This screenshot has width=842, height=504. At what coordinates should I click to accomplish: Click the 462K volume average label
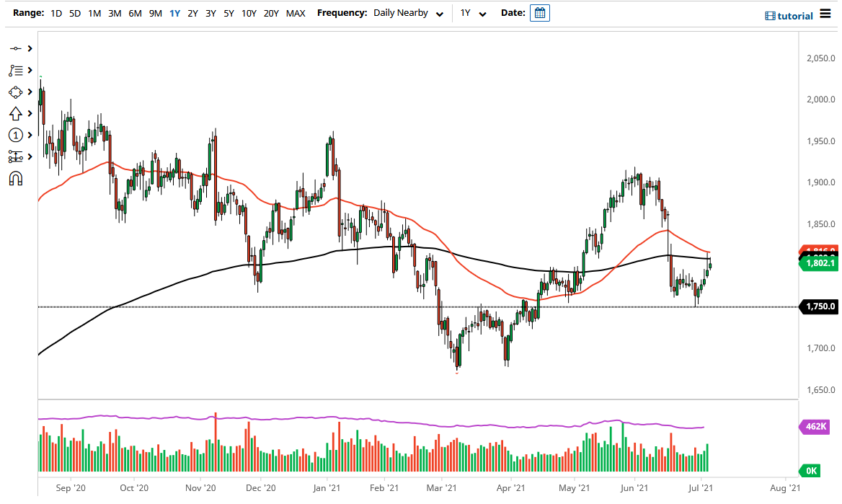pyautogui.click(x=815, y=427)
